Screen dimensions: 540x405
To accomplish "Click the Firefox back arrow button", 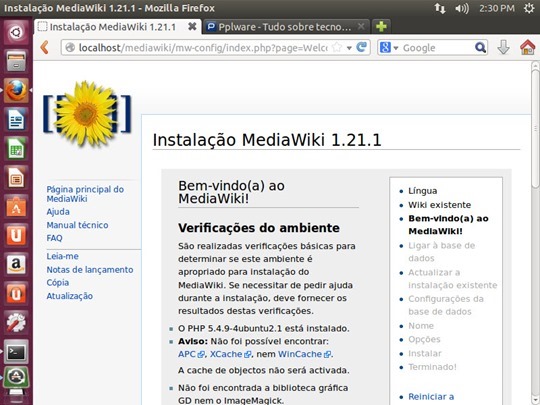I will [44, 48].
